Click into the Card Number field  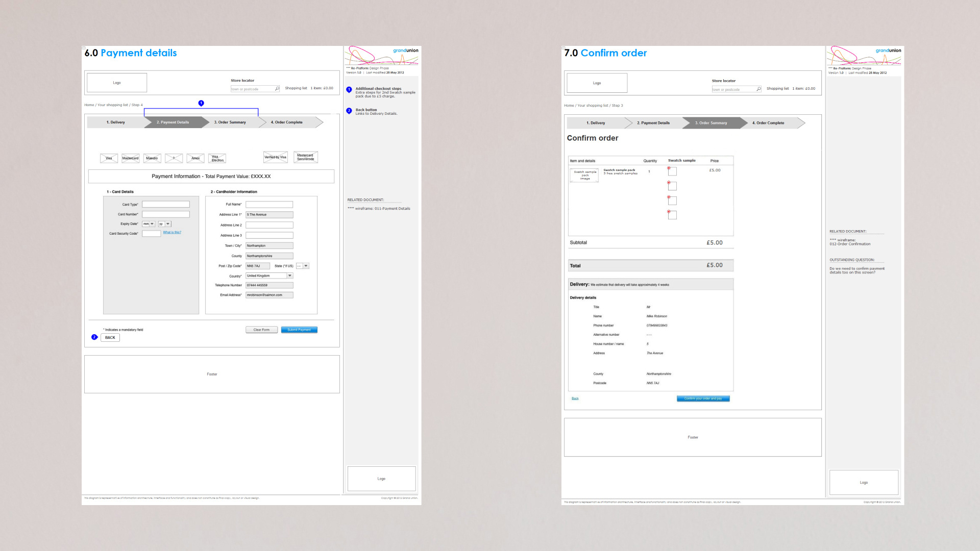[165, 214]
